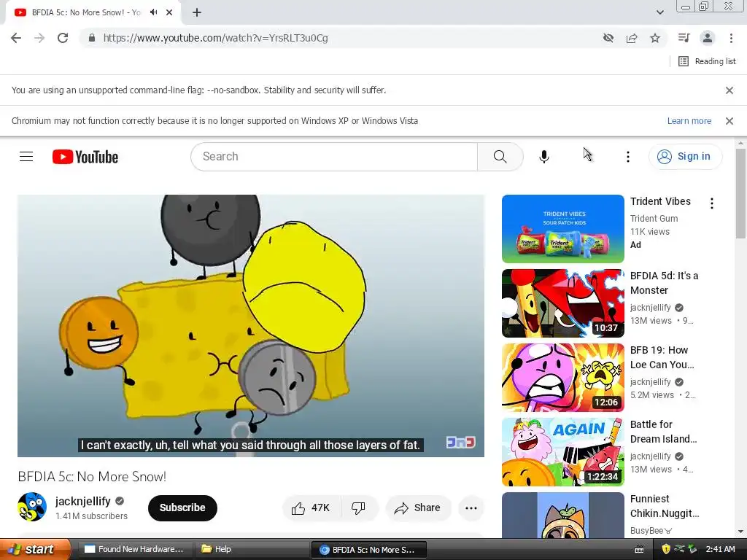Open BFB 19 How Loe Can You thumbnail
This screenshot has height=560, width=747.
pos(562,378)
